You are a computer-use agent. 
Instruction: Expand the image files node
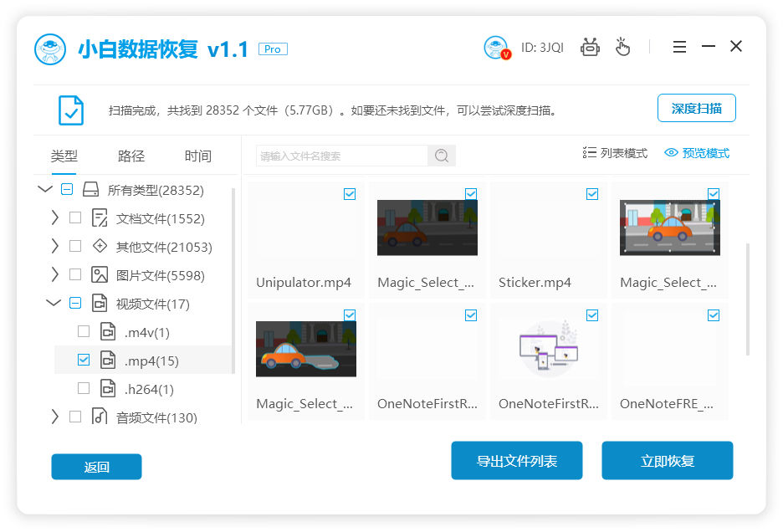[x=55, y=274]
